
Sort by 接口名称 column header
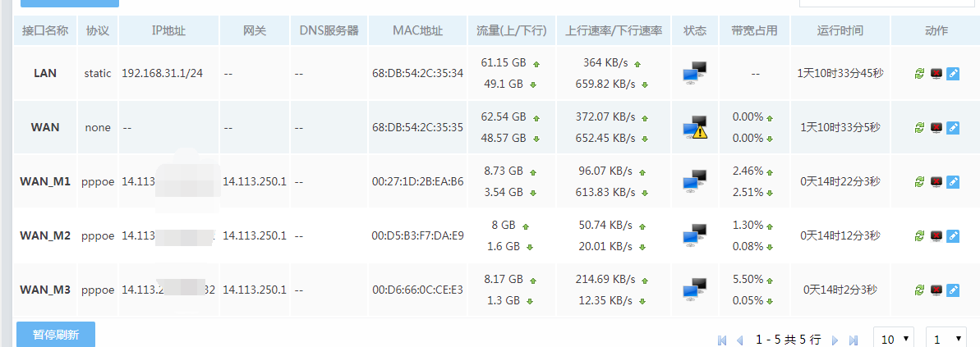pos(45,30)
